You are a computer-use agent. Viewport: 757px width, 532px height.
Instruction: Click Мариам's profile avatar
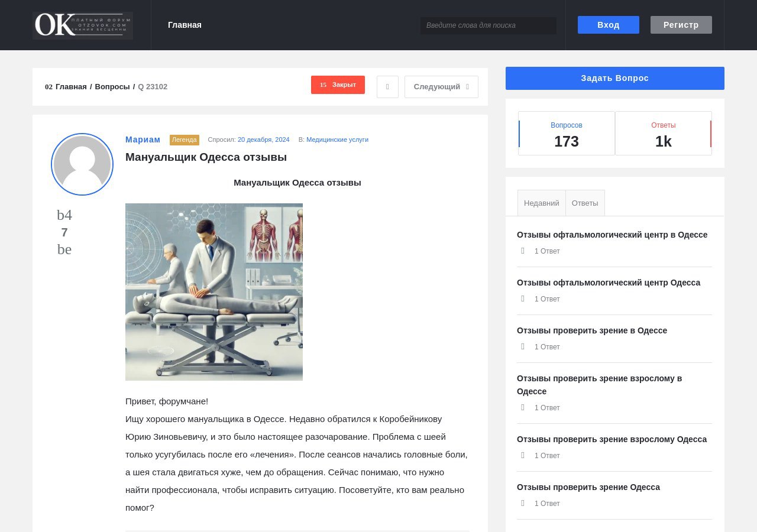(x=82, y=164)
